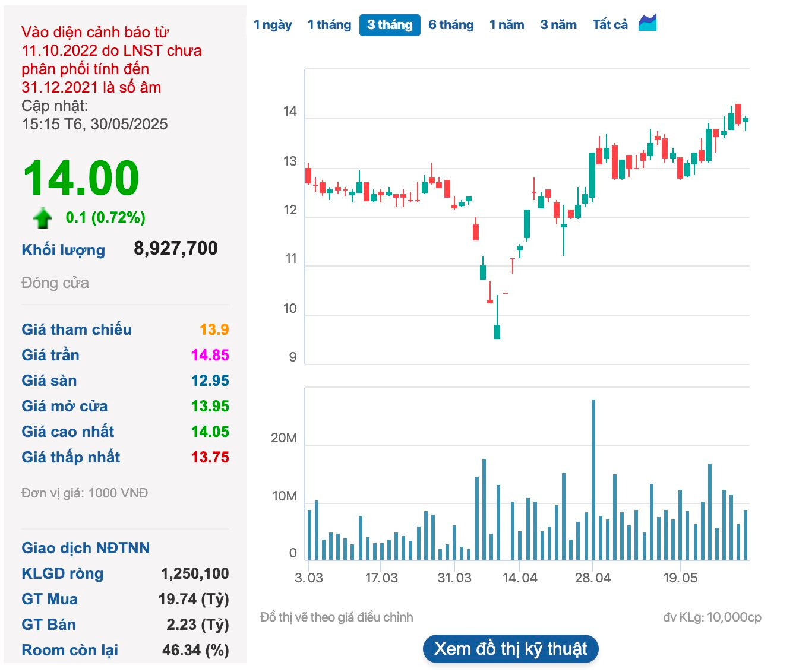Screen dimensions: 796x672
Task: Choose the Tất cả time range
Action: (610, 25)
